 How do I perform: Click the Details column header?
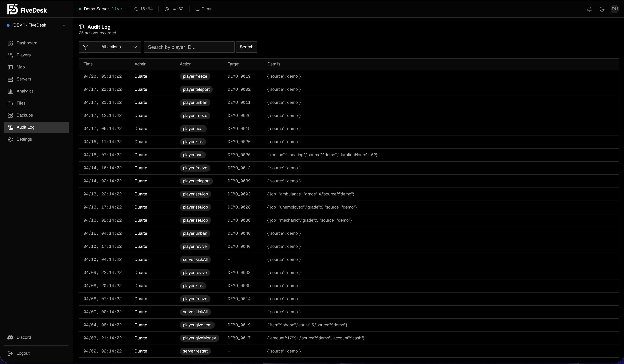274,64
